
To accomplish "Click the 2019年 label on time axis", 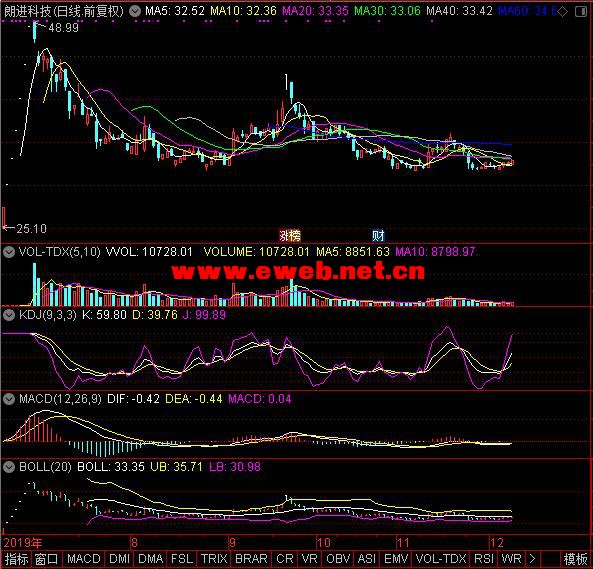I will click(23, 543).
